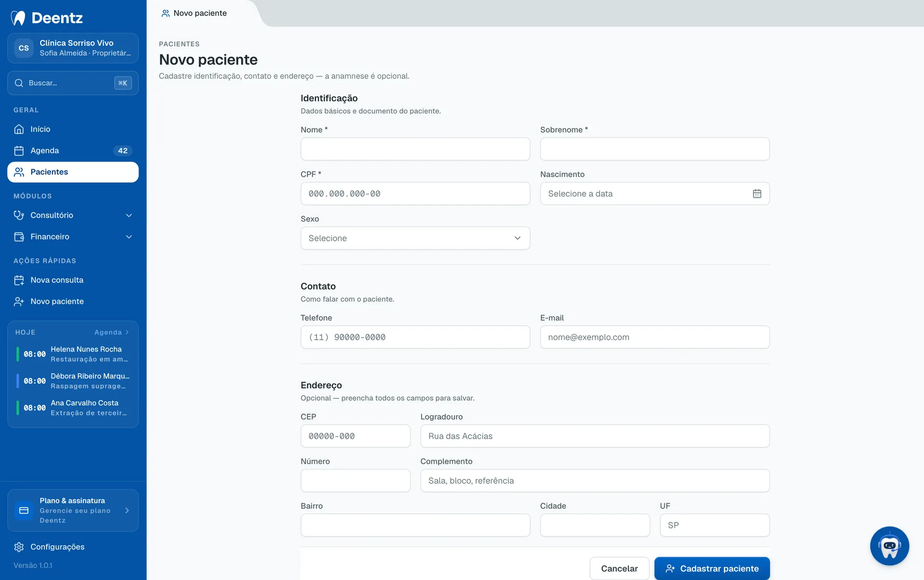The height and width of the screenshot is (580, 924).
Task: Click the Agenda calendar icon
Action: [19, 151]
